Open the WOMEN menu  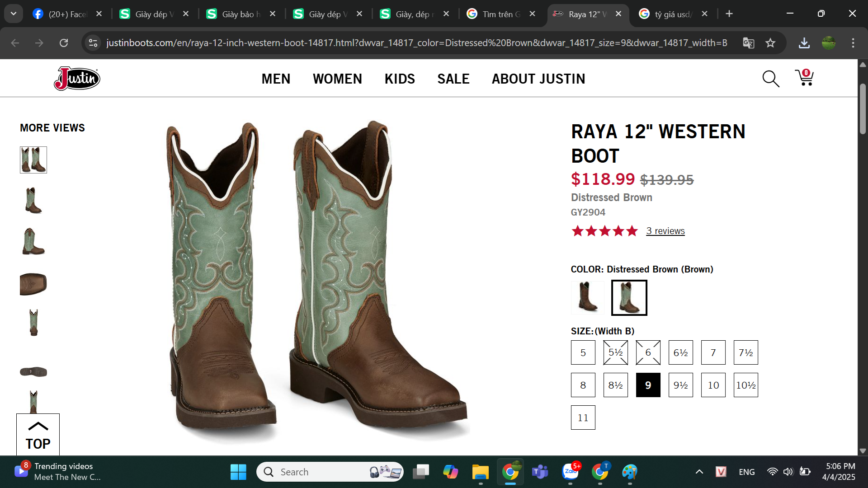[337, 79]
